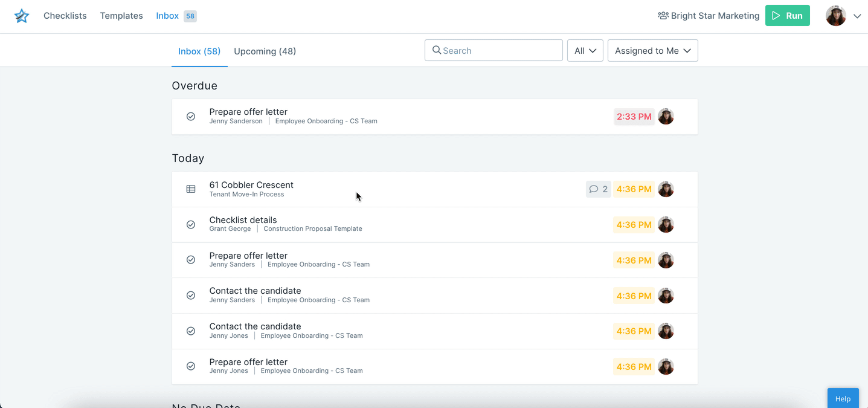
Task: Click the red 2:33 PM due time
Action: (x=634, y=117)
